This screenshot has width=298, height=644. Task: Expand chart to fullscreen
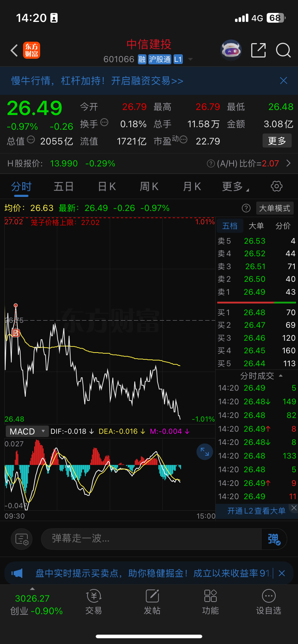pyautogui.click(x=205, y=451)
